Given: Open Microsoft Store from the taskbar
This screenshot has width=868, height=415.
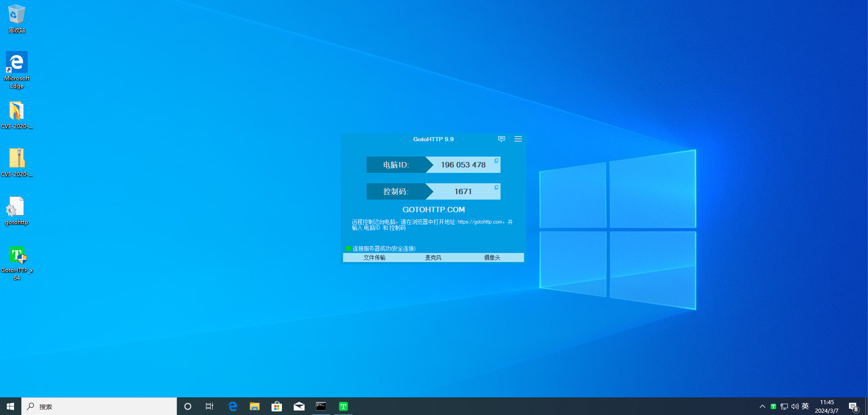Looking at the screenshot, I should [x=277, y=406].
